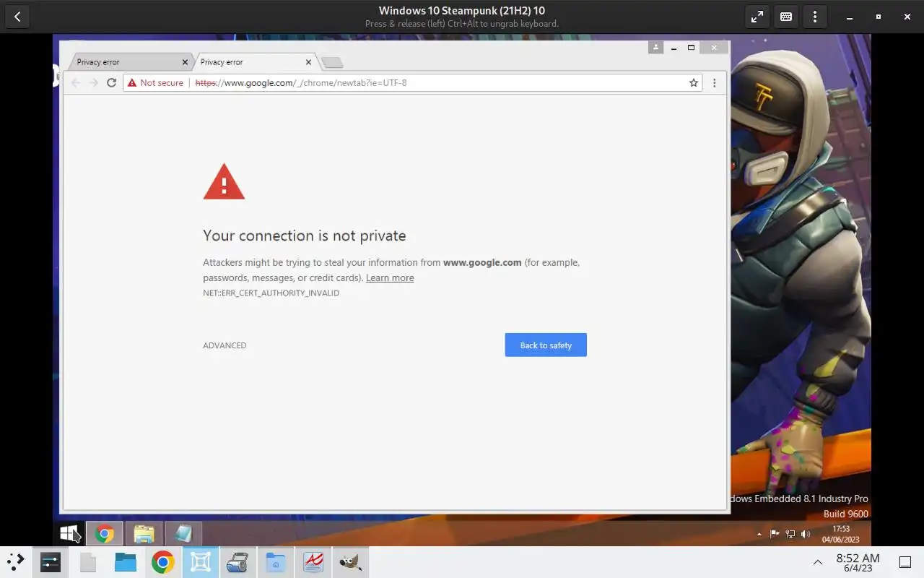Screen dimensions: 924x578
Task: Click the Action Center flag in guest tray
Action: (774, 534)
